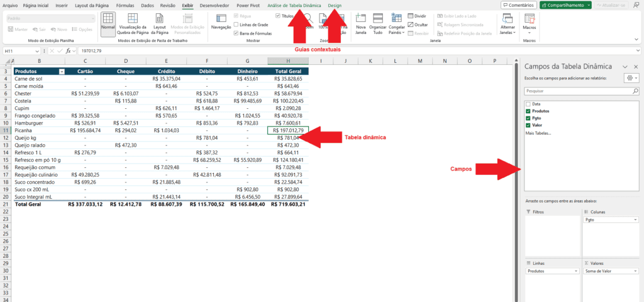The width and height of the screenshot is (644, 302).
Task: Open the Arquivo tab
Action: [x=10, y=5]
